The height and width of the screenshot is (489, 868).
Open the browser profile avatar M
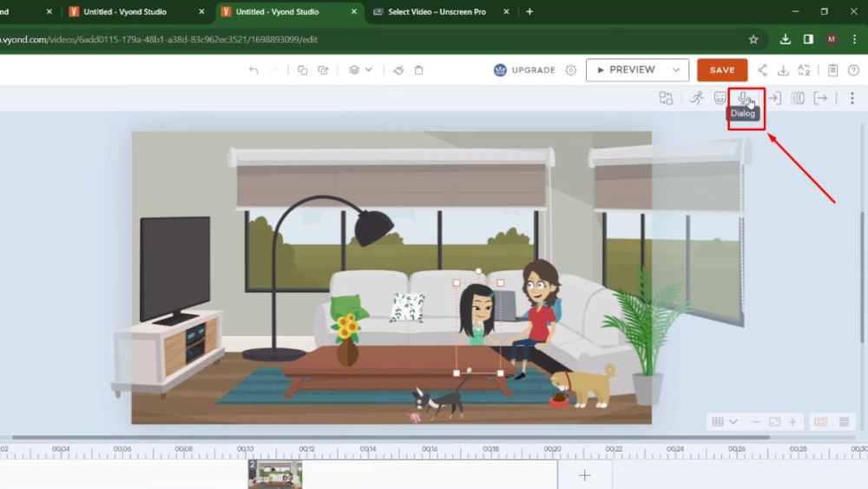(x=832, y=39)
